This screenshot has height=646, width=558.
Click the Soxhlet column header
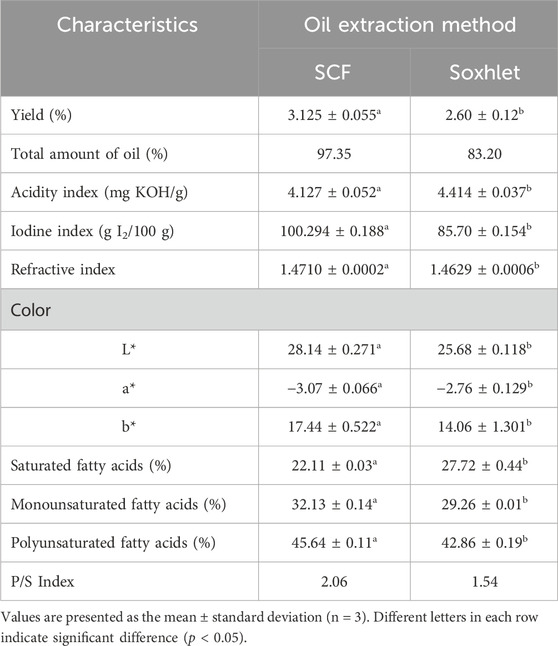point(485,73)
